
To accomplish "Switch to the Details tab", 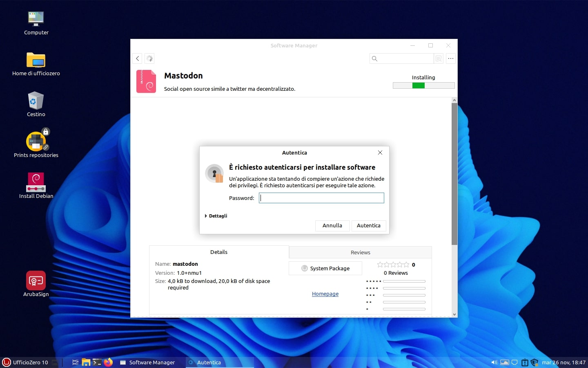I will pos(219,252).
